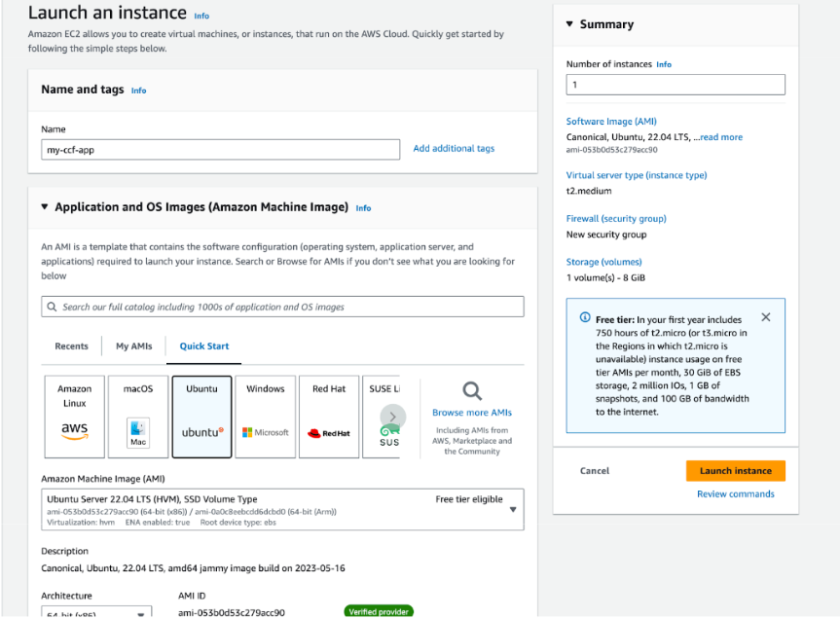
Task: Open Info link beside Launch an instance
Action: [201, 17]
